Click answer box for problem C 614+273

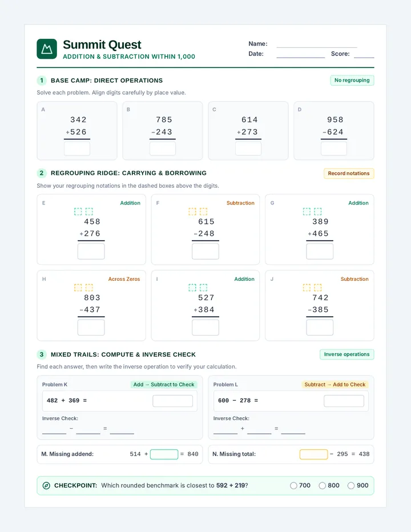coord(248,148)
